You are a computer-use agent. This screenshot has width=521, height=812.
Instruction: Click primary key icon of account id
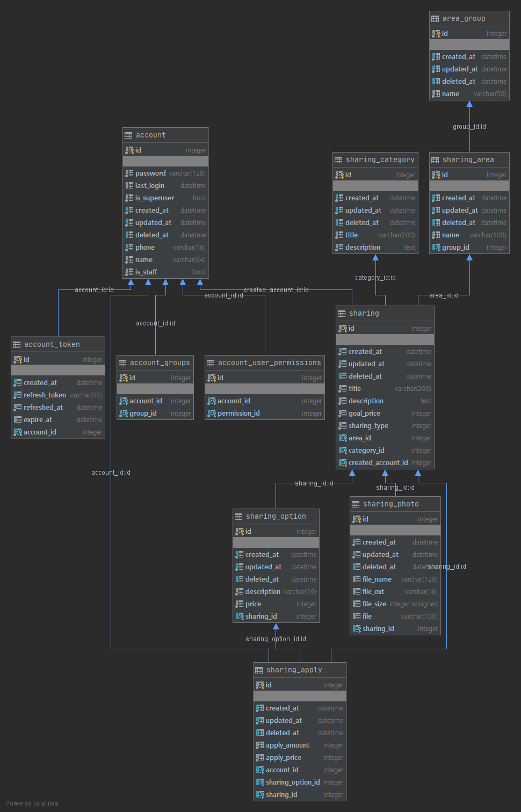129,150
